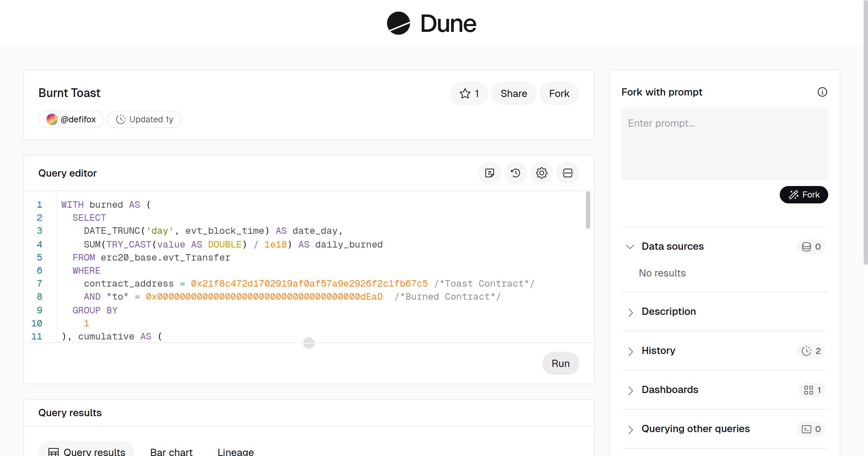Collapse the Data sources section
The image size is (868, 456).
[630, 247]
